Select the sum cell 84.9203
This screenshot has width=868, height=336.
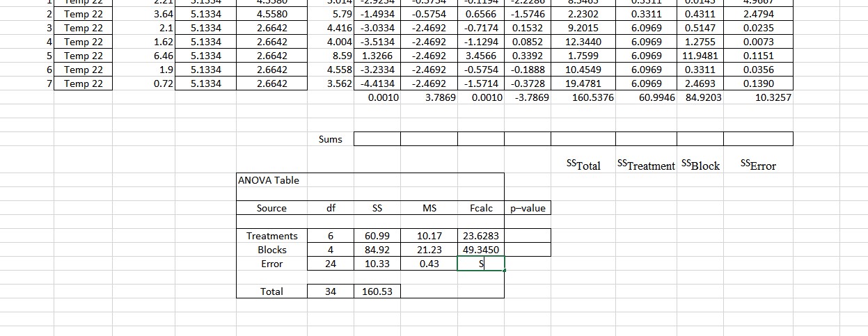pyautogui.click(x=700, y=98)
